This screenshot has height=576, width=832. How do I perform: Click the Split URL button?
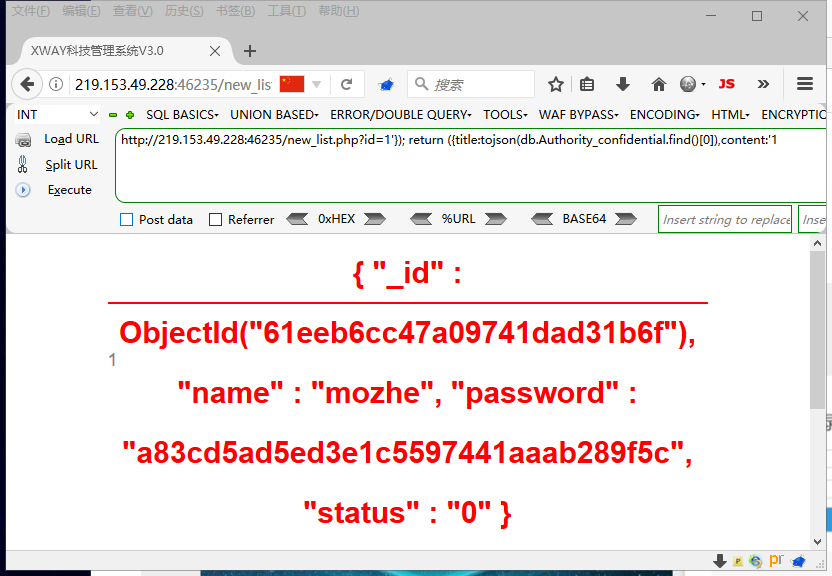[72, 165]
